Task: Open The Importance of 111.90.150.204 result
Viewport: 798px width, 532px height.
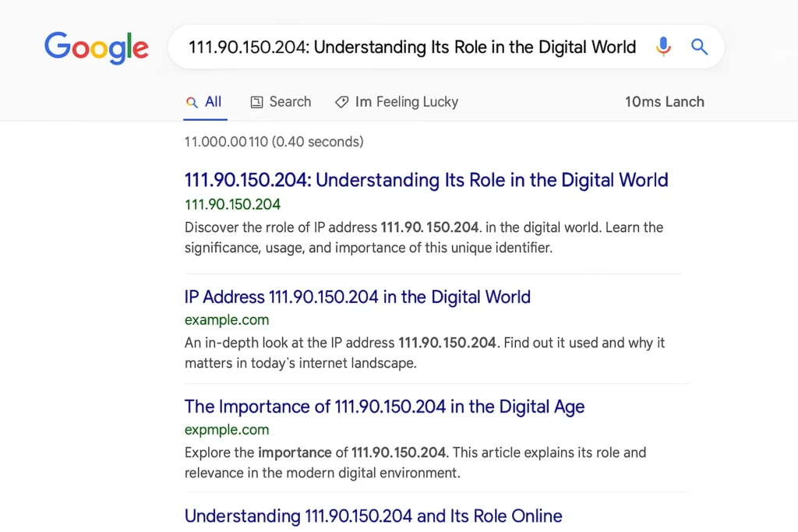Action: pos(384,407)
